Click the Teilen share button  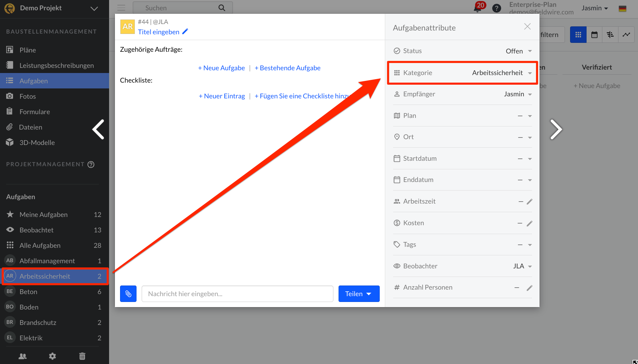pyautogui.click(x=359, y=294)
